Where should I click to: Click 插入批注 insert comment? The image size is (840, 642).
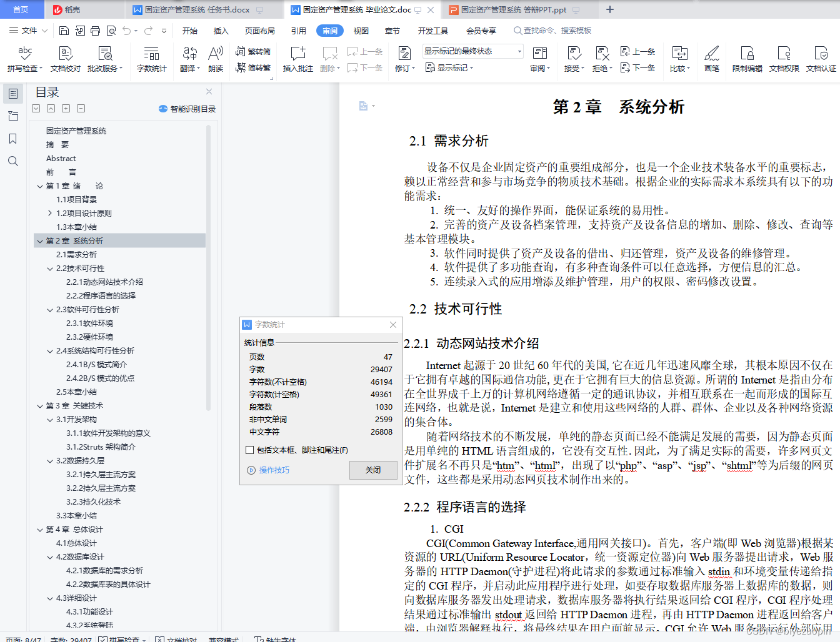coord(298,59)
